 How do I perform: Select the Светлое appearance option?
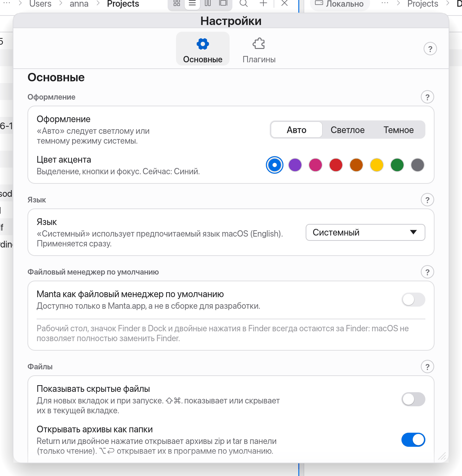[x=348, y=130]
